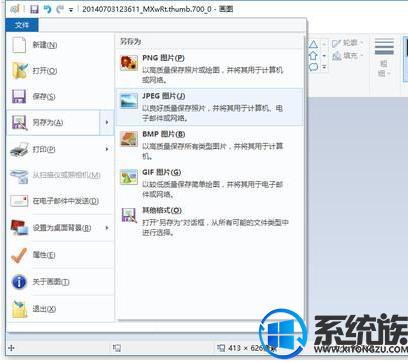Expand the 另存为 submenu arrow
Image resolution: width=408 pixels, height=362 pixels.
pos(107,122)
